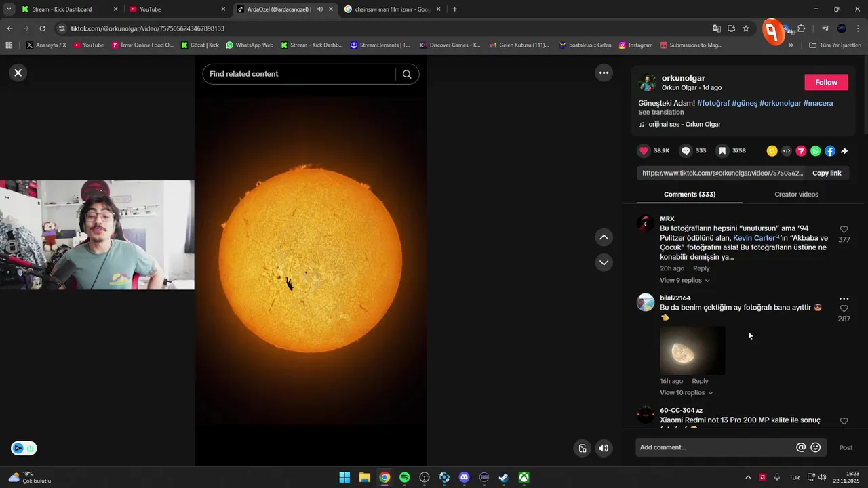The width and height of the screenshot is (868, 488).
Task: Open the Instagram bookmark
Action: 635,45
